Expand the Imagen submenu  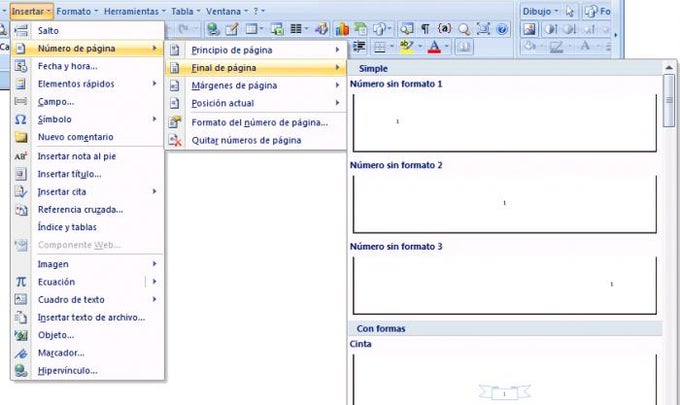pos(87,264)
